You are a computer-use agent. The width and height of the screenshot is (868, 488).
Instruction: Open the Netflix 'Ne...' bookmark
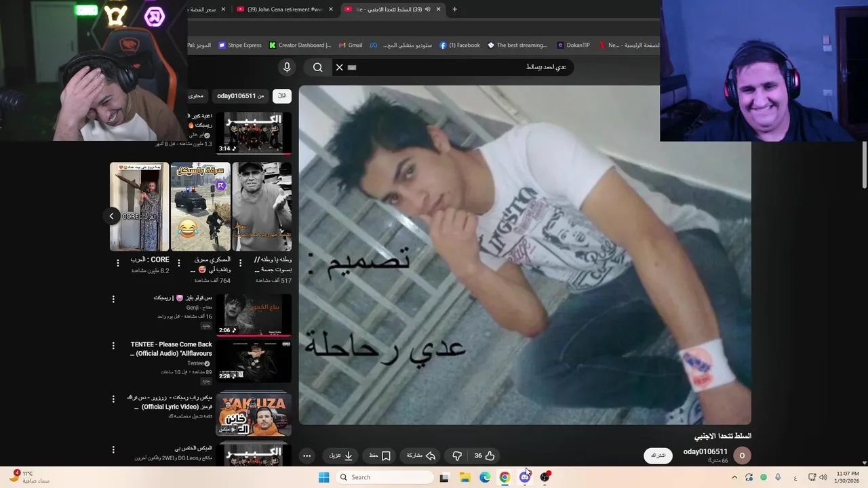[609, 45]
